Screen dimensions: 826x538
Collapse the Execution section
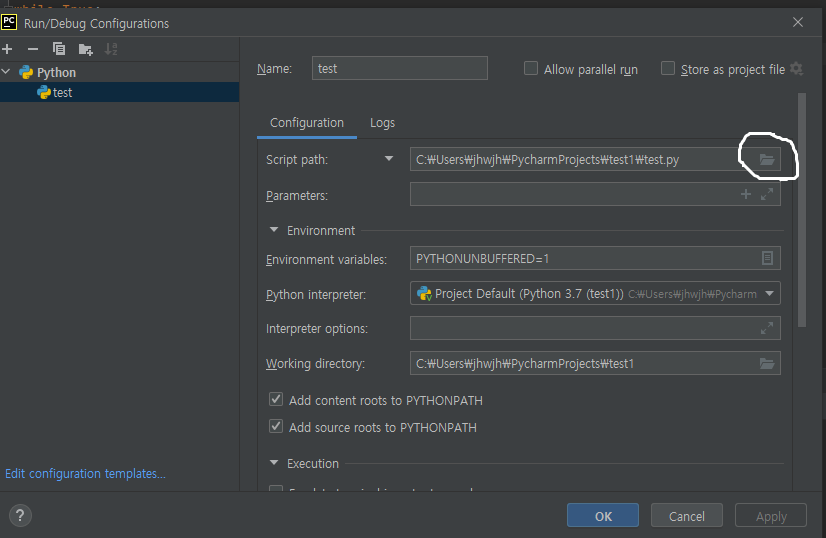[274, 463]
